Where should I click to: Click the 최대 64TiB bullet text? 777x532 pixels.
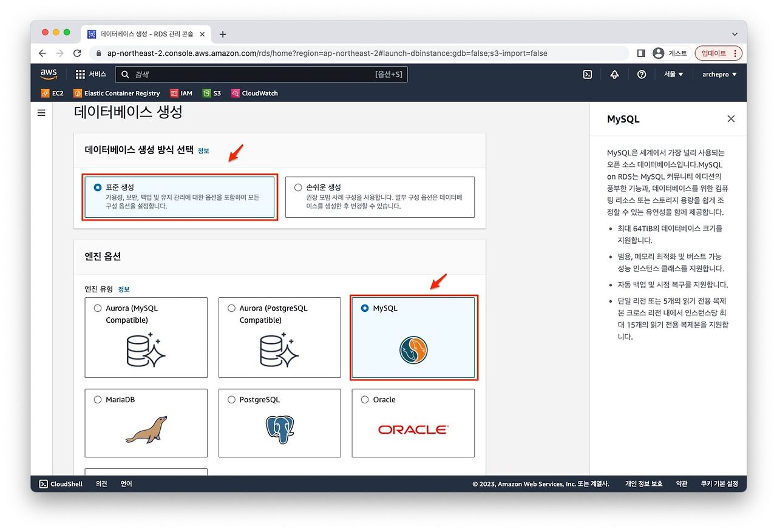point(670,234)
